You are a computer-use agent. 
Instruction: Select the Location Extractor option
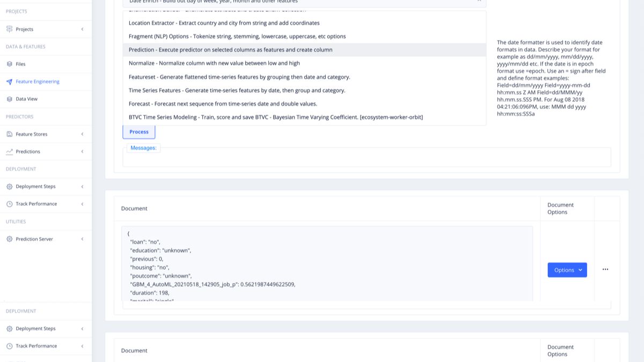224,23
